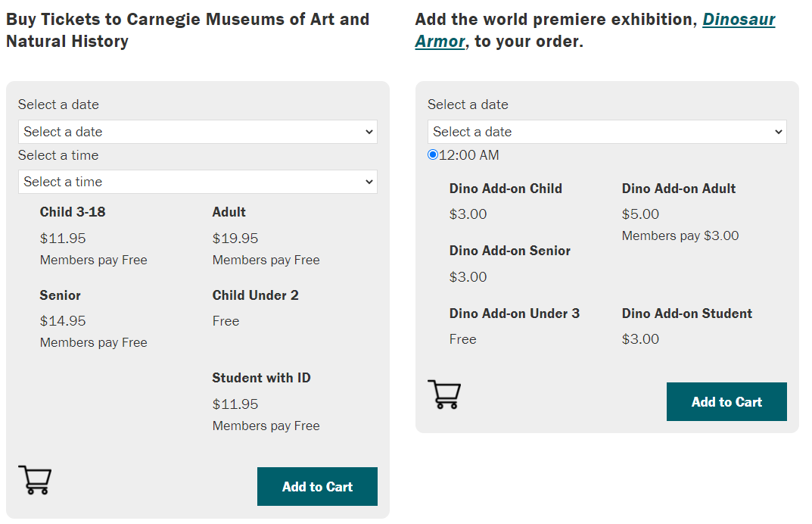Select Student with ID ticket
Screen dimensions: 812x524
[261, 378]
